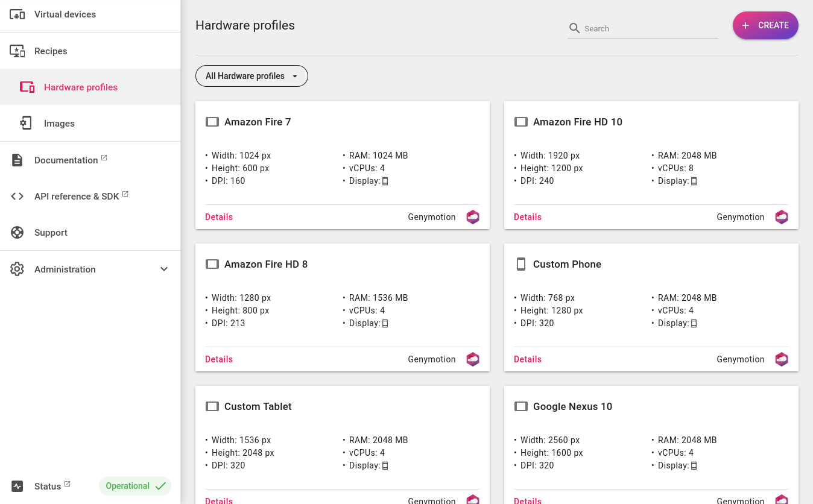
Task: Open Details for Amazon Fire HD 8
Action: pos(219,359)
